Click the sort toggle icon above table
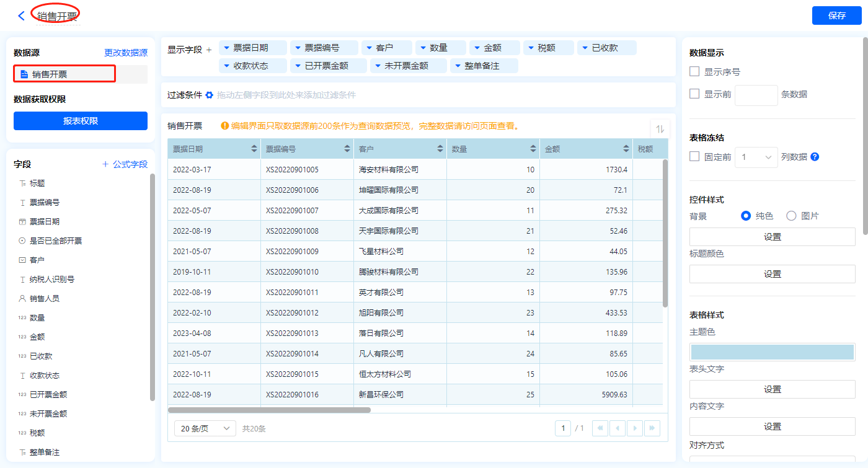 tap(660, 129)
